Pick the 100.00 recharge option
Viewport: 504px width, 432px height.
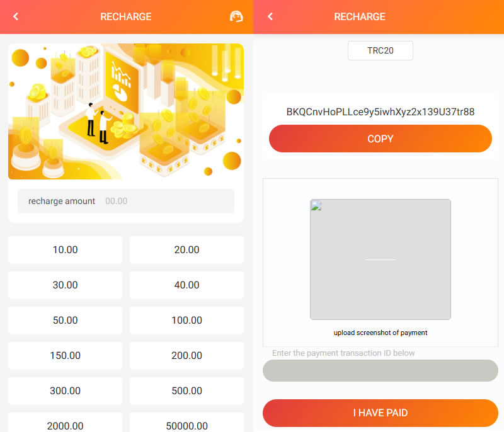[x=186, y=321]
